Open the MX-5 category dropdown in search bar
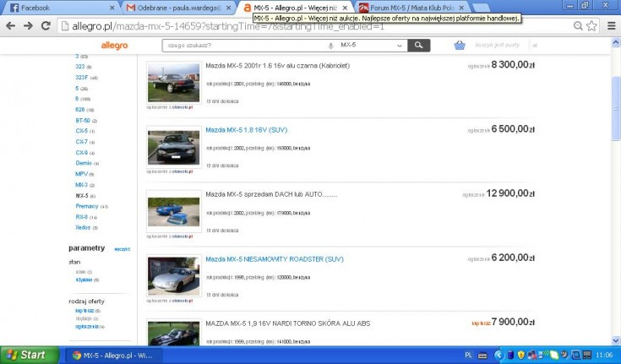This screenshot has width=621, height=364. click(x=371, y=45)
